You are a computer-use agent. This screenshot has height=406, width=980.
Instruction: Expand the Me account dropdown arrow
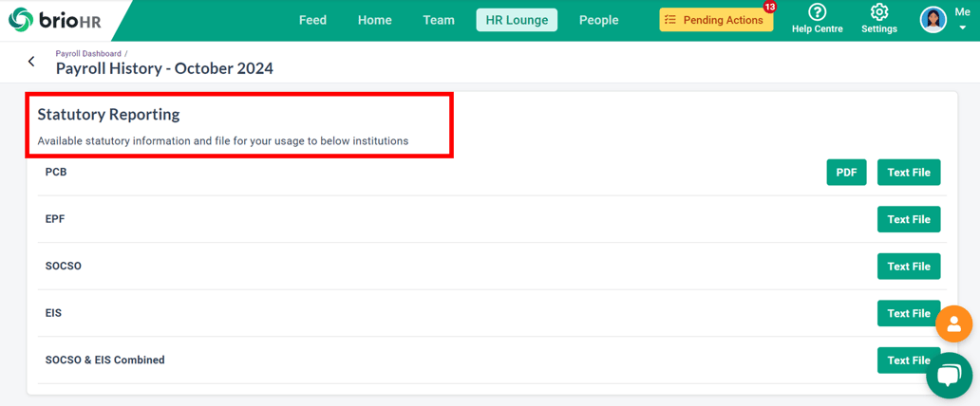pos(962,28)
